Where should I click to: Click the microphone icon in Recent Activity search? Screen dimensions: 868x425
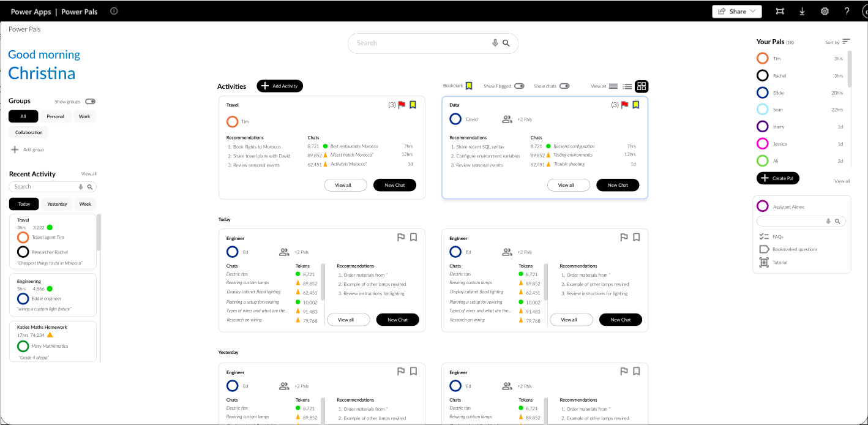(80, 187)
